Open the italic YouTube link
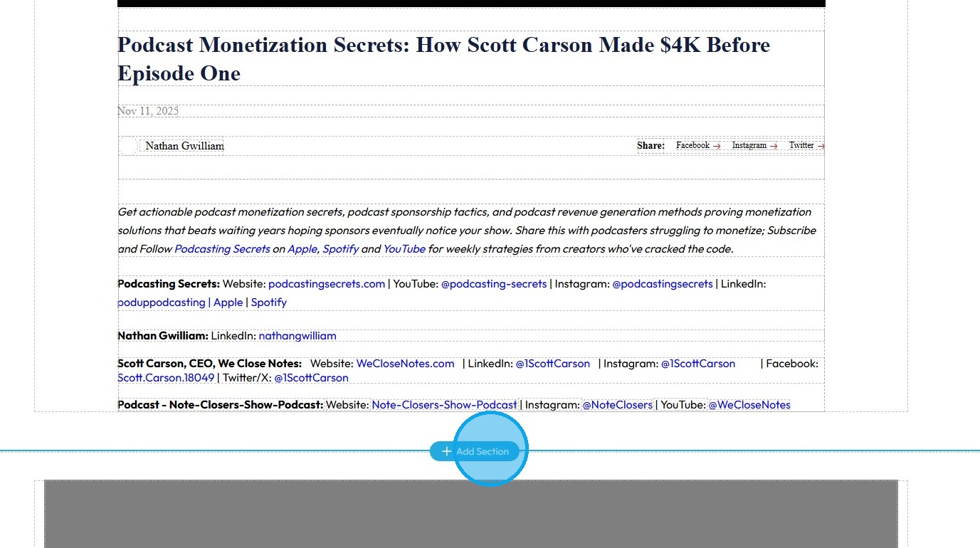 404,249
